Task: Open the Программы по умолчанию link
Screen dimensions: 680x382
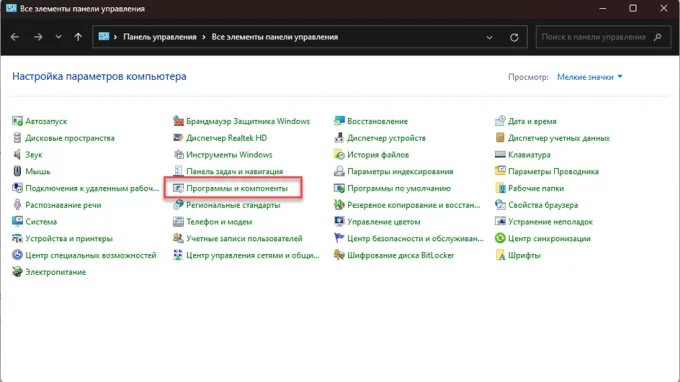Action: point(399,188)
